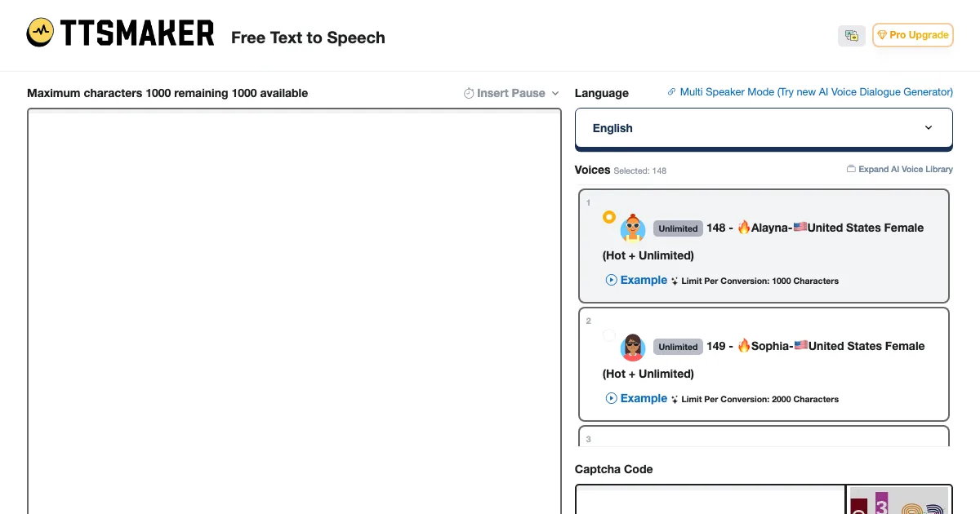This screenshot has height=514, width=980.
Task: Click into the main text input area
Action: pos(294,310)
